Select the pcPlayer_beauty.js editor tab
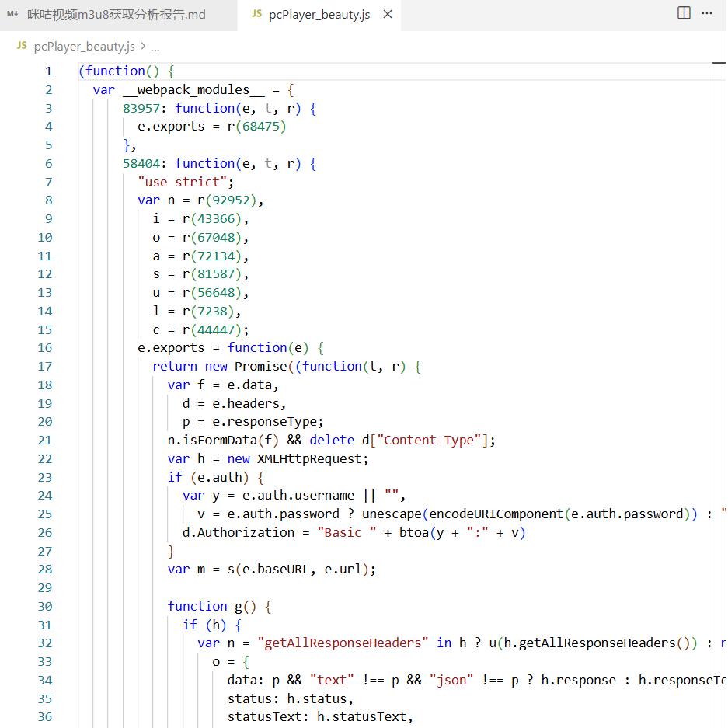The image size is (728, 728). click(319, 15)
